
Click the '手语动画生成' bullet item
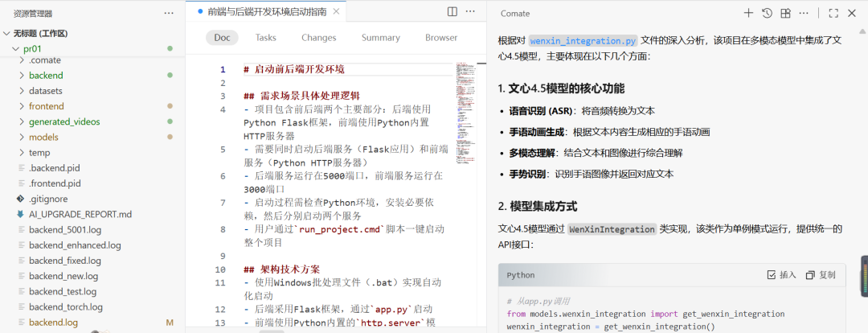(609, 132)
